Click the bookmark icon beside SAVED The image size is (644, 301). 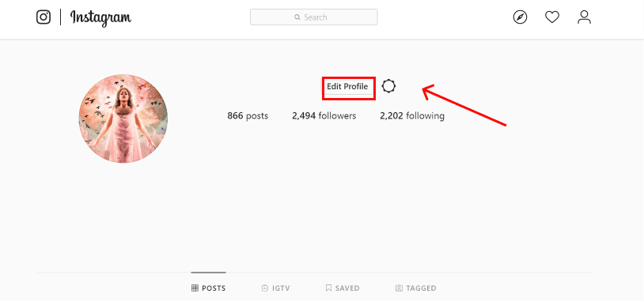coord(328,288)
